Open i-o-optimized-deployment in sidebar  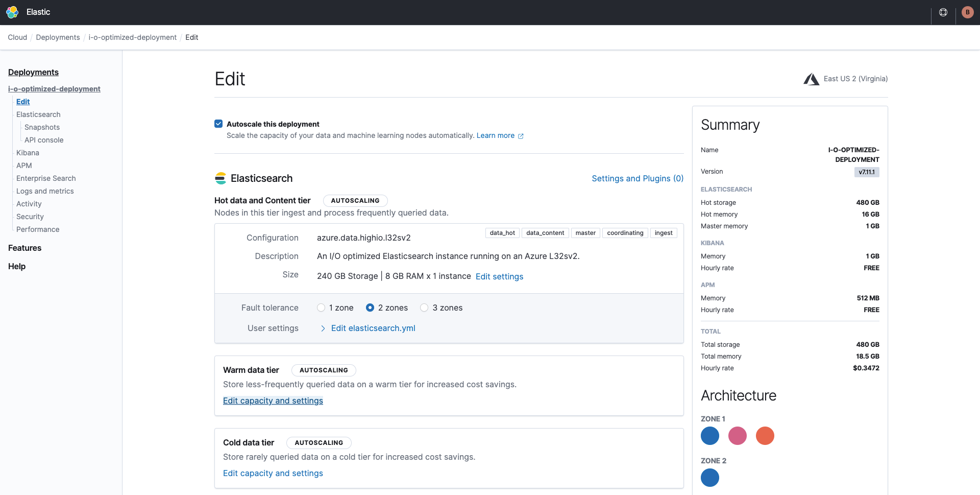[x=54, y=89]
